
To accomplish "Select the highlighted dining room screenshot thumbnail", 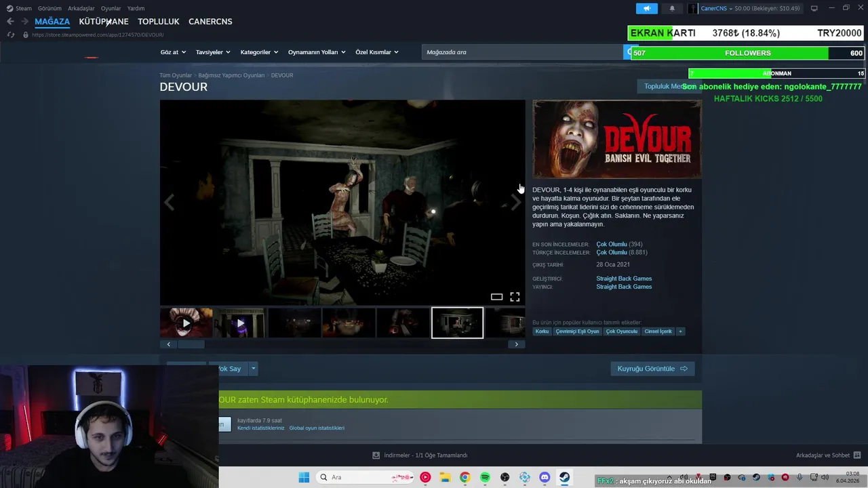I will (x=458, y=323).
